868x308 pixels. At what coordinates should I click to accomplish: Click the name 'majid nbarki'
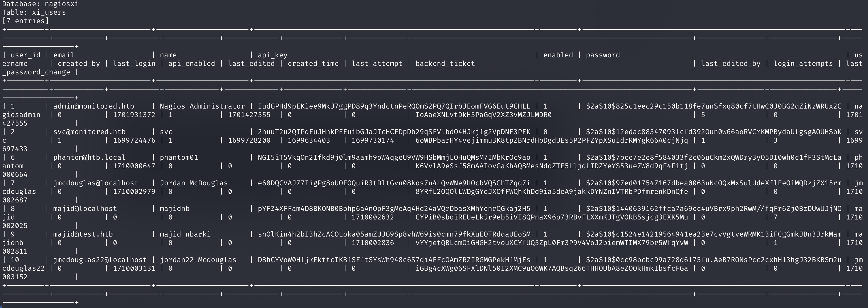[x=185, y=234]
